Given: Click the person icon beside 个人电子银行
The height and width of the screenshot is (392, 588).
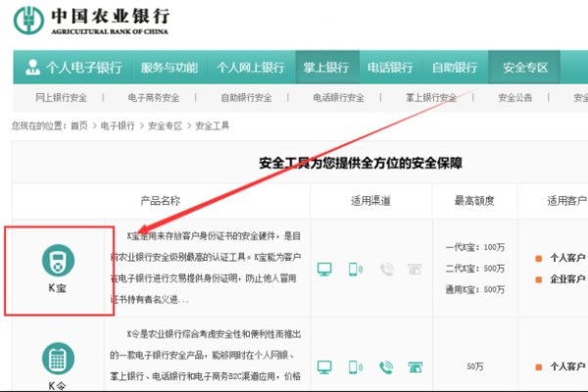Looking at the screenshot, I should pyautogui.click(x=32, y=68).
